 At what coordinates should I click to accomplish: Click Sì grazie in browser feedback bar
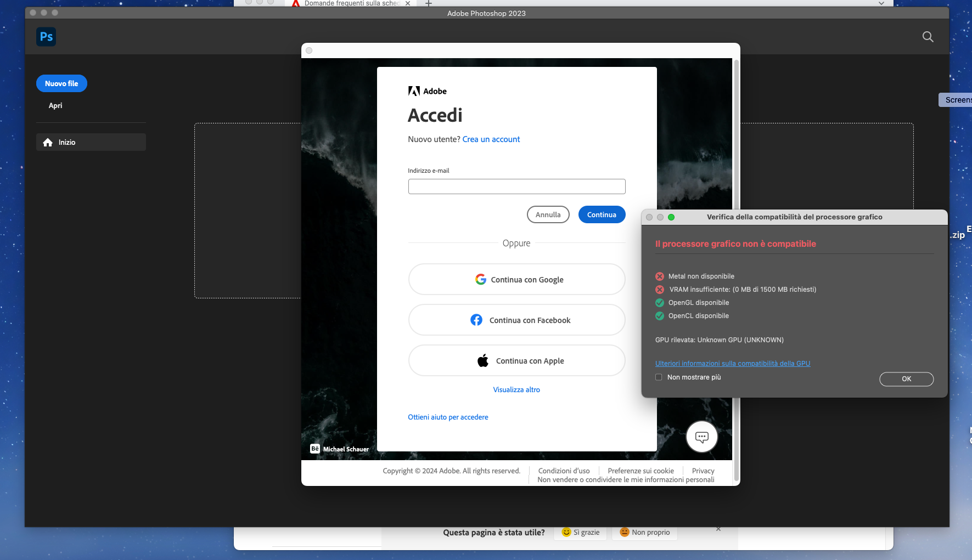pos(581,533)
